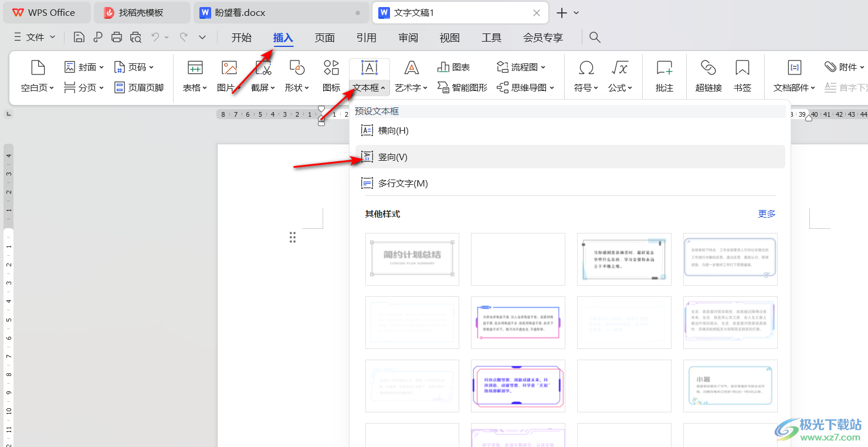The image size is (868, 447).
Task: Insert a bookmark (书签)
Action: click(742, 76)
